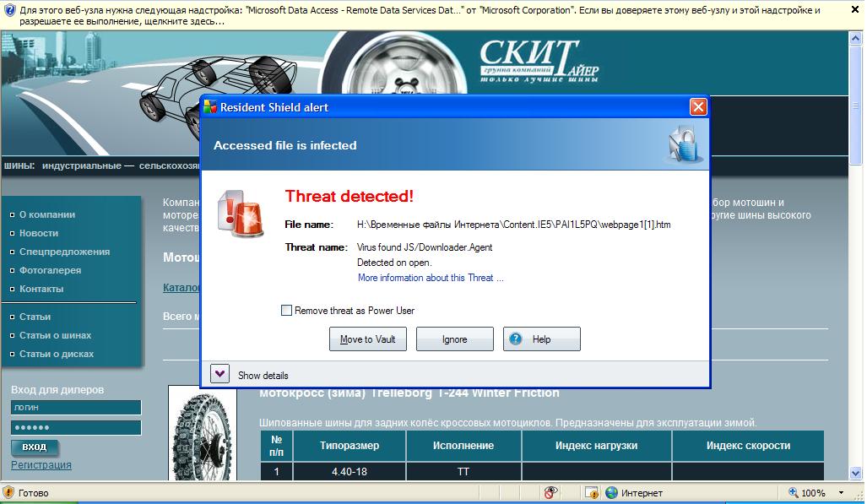
Task: Close the Resident Shield alert dialog
Action: (x=698, y=106)
